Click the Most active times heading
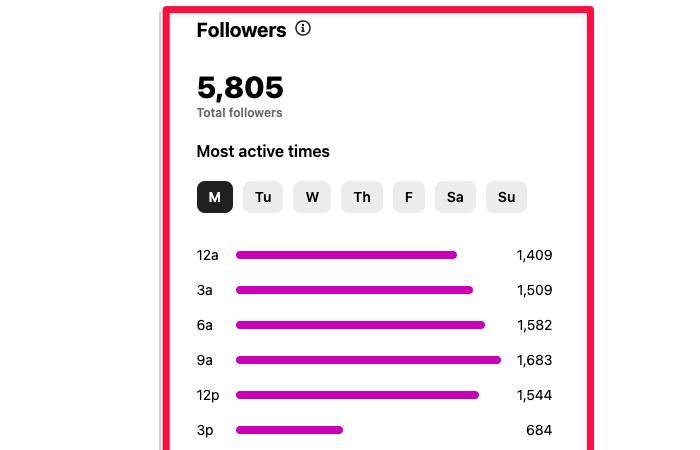This screenshot has height=450, width=700. click(263, 152)
